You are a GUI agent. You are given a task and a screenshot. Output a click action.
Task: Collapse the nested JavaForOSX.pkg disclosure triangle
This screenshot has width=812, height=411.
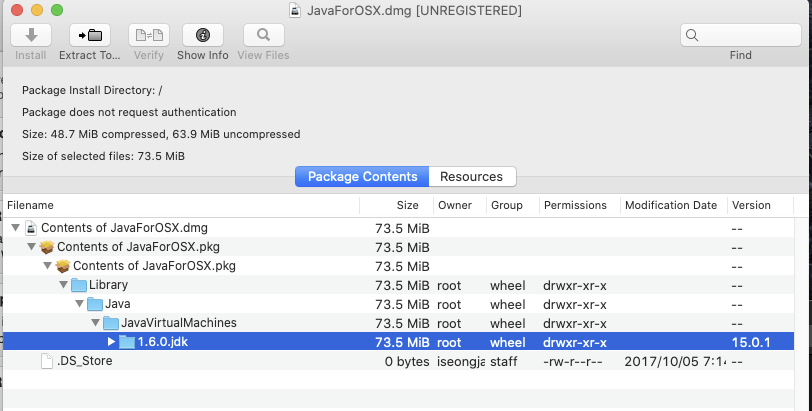48,266
